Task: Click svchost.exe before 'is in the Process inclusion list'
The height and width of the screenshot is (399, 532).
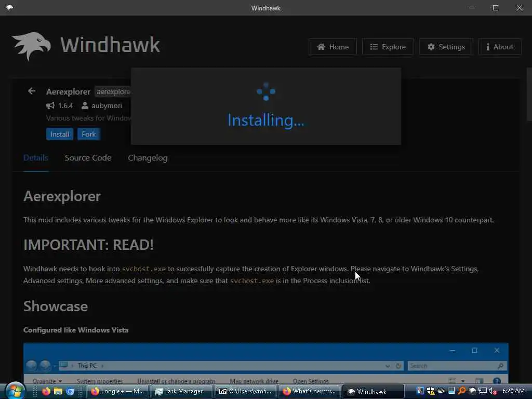Action: [x=252, y=281]
